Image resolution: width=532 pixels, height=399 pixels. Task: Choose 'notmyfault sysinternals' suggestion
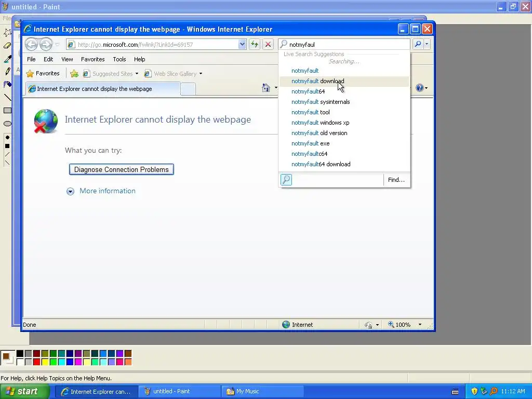[x=344, y=102]
